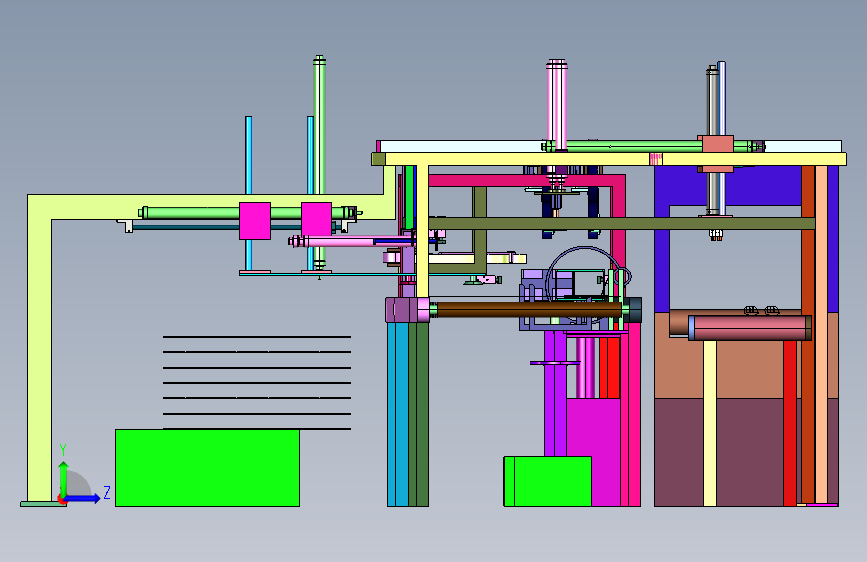
Task: Pick the crimson rectangular frame bar
Action: [x=525, y=180]
